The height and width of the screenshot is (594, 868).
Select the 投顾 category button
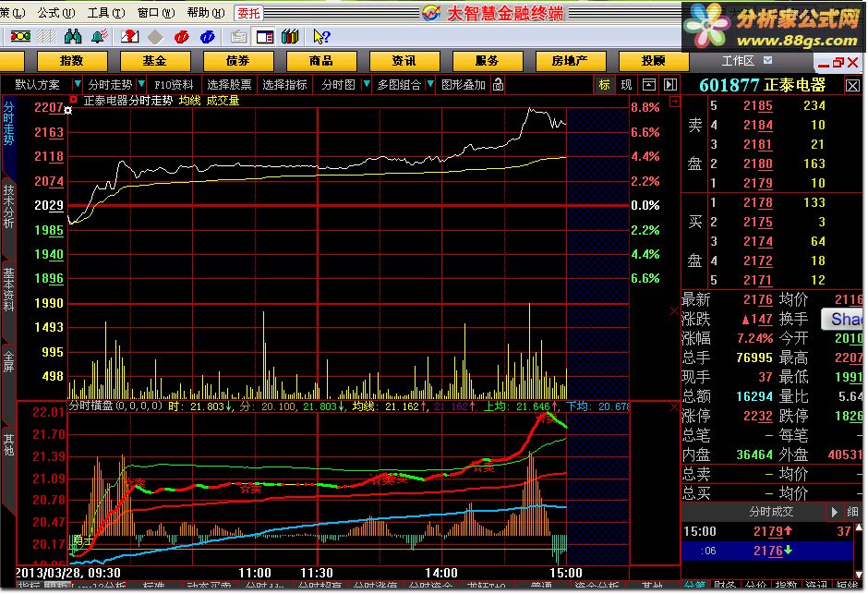point(653,61)
